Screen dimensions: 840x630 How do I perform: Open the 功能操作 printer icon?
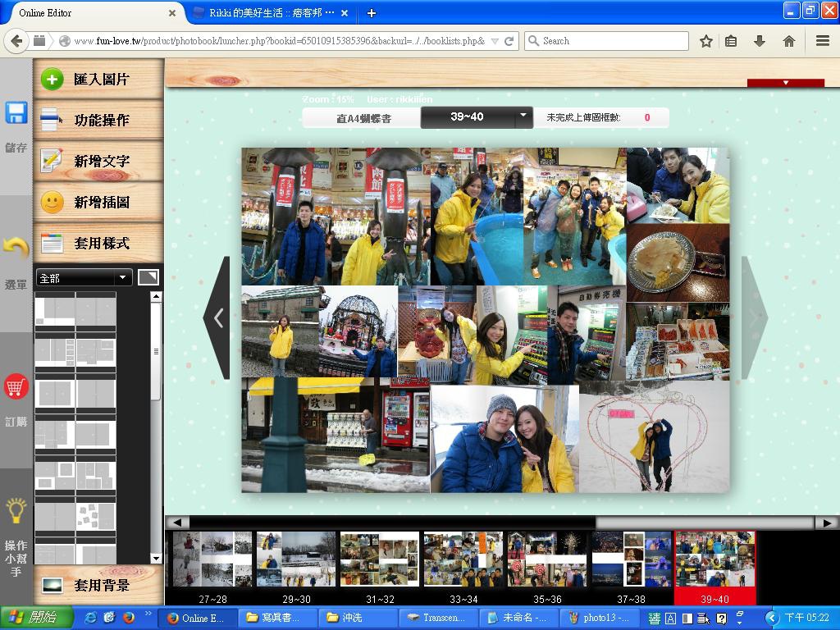tap(52, 120)
